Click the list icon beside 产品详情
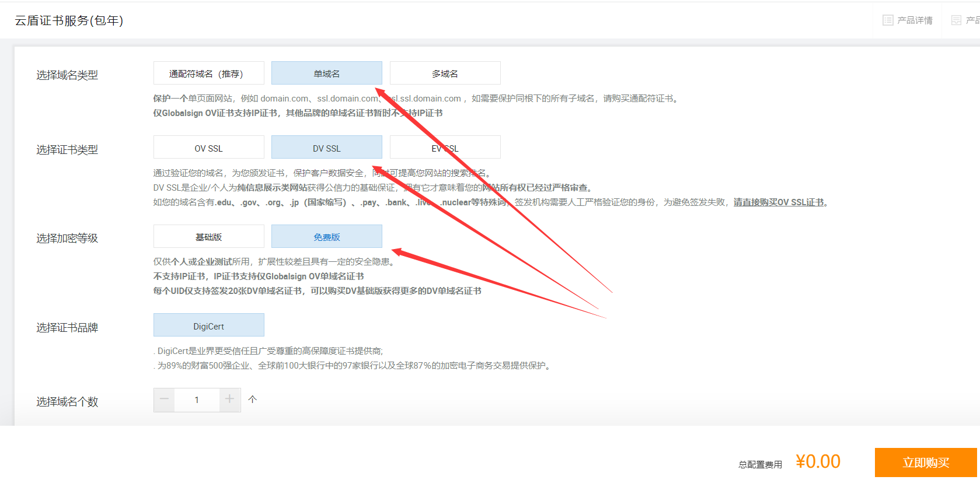The width and height of the screenshot is (980, 487). (888, 20)
